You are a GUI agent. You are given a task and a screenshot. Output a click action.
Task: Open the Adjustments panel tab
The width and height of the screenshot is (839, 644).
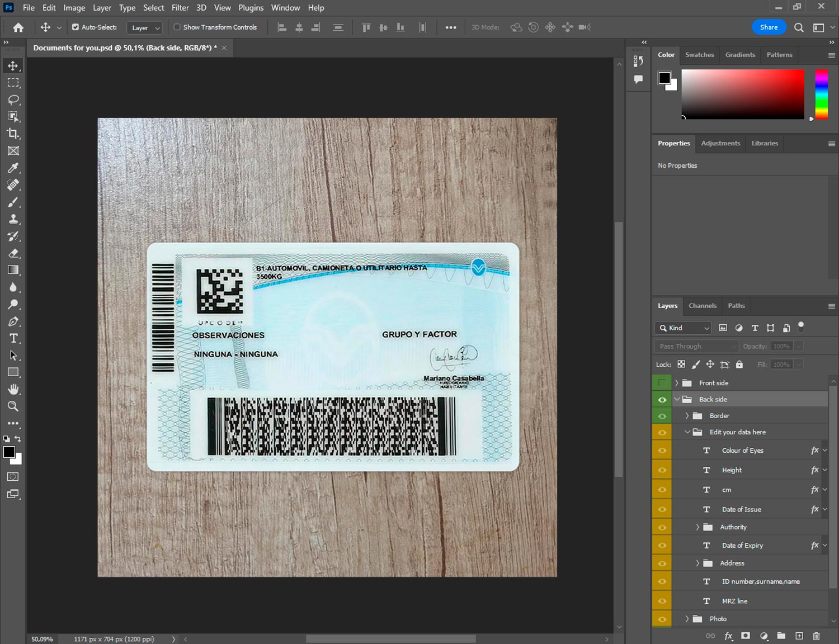click(x=720, y=143)
